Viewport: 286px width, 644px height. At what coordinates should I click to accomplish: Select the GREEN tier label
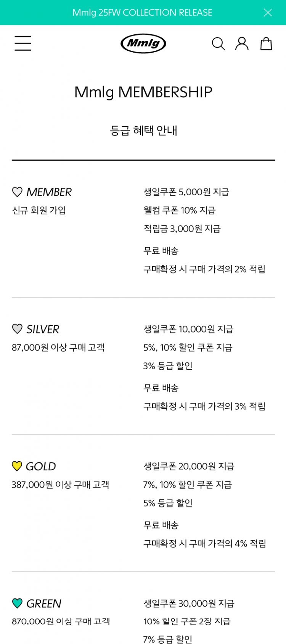(x=44, y=603)
